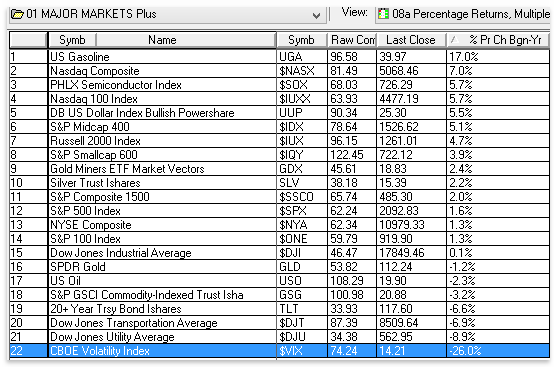Select the Russell 2000 Index row
Screen dimensions: 557x367
(x=279, y=141)
